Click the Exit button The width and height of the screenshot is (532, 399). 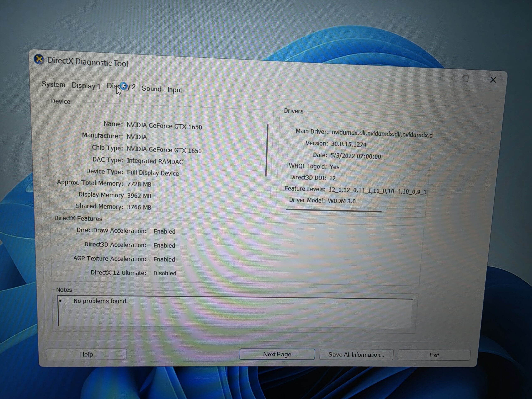[434, 355]
